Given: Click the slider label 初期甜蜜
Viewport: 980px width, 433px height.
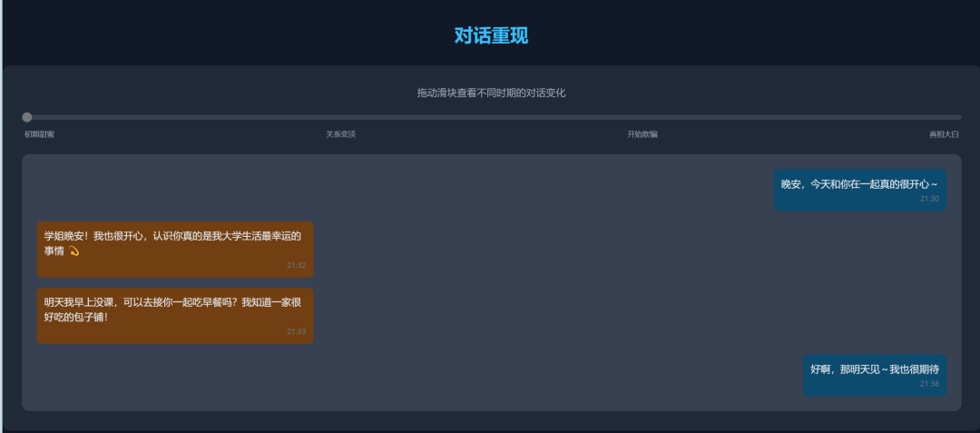Looking at the screenshot, I should 39,134.
